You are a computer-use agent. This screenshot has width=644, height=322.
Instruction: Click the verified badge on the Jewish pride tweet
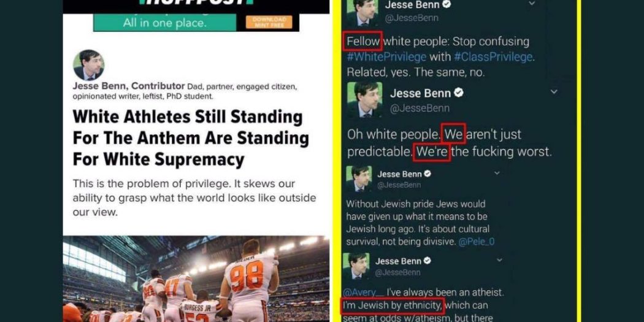(427, 174)
